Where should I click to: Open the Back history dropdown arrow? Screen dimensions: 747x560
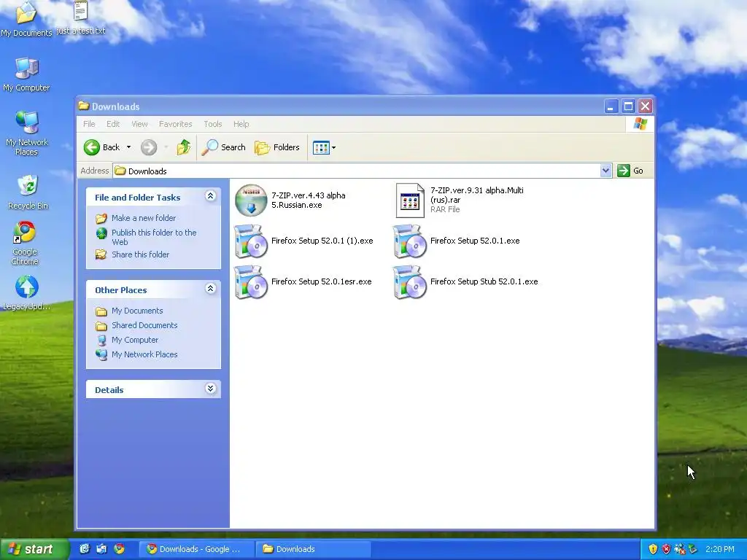pos(128,147)
